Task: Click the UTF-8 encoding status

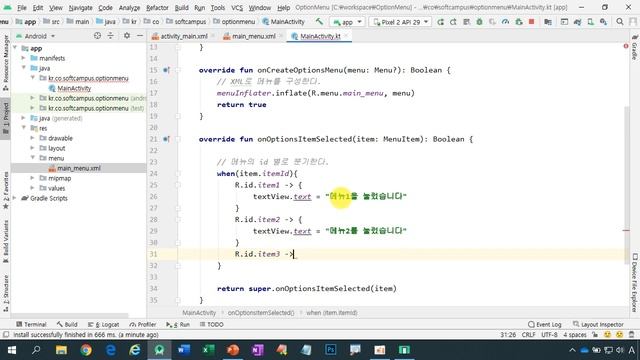Action: point(549,335)
